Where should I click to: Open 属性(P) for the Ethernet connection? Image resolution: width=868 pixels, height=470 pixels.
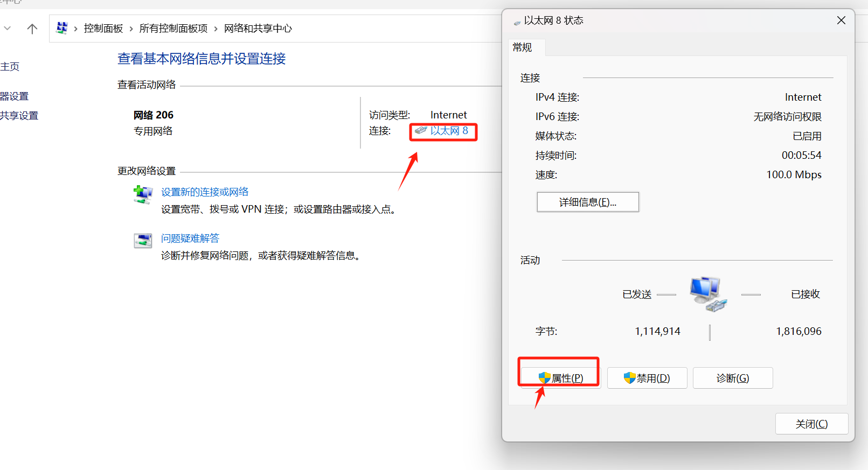coord(560,378)
